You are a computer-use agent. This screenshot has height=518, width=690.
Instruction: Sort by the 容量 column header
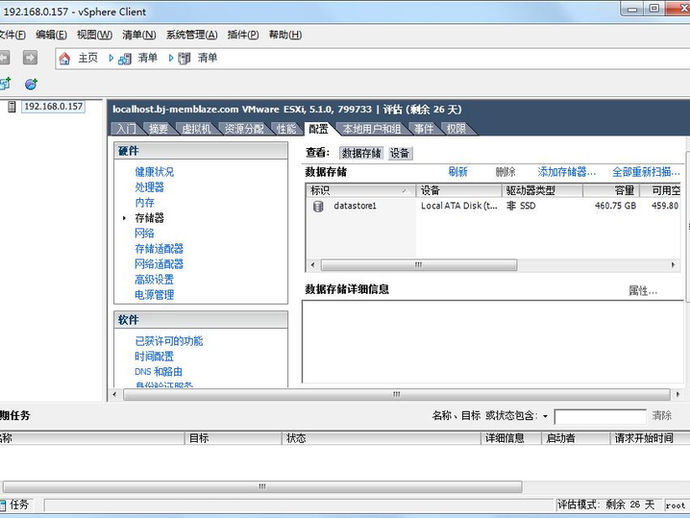coord(611,191)
